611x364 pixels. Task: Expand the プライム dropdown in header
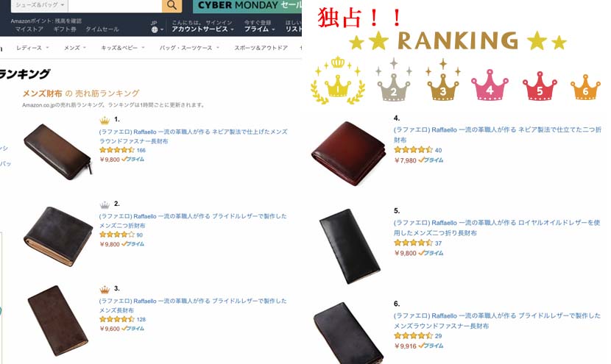(260, 29)
